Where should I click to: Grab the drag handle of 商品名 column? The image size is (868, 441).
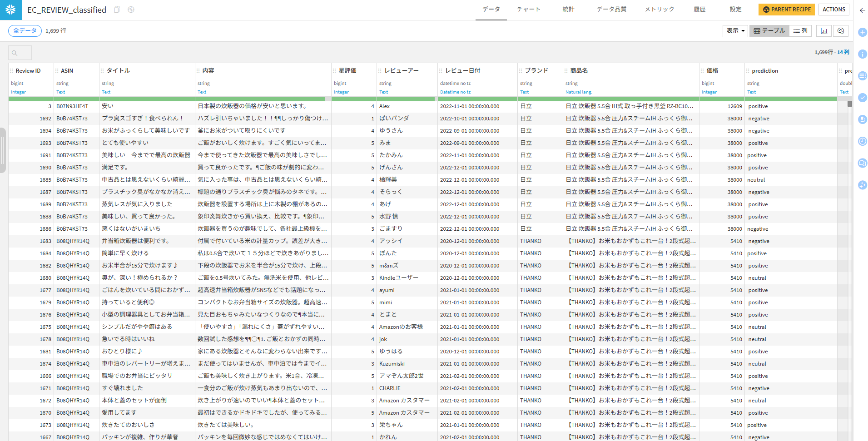tap(566, 71)
